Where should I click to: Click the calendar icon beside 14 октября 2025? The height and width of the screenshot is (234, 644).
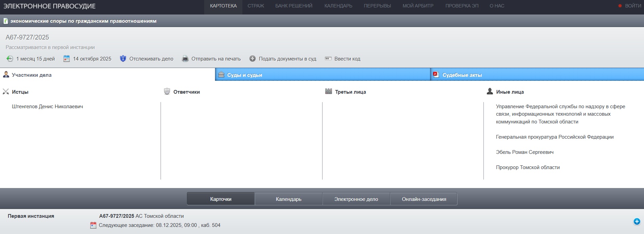coord(67,59)
